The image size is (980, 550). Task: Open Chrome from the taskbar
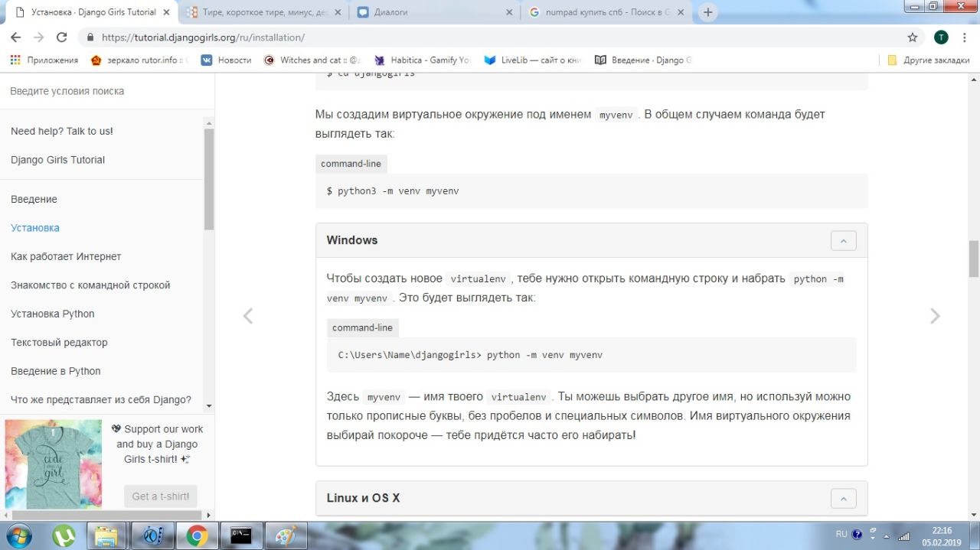(197, 535)
